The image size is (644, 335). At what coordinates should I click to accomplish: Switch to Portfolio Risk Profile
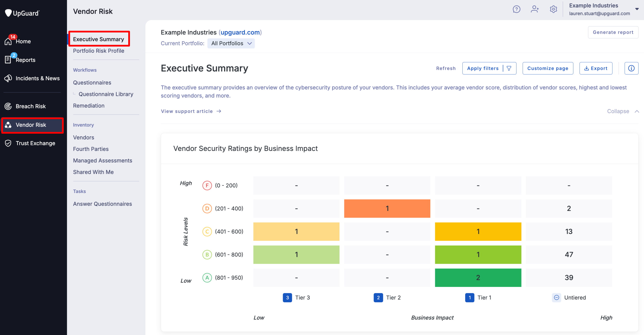[99, 51]
